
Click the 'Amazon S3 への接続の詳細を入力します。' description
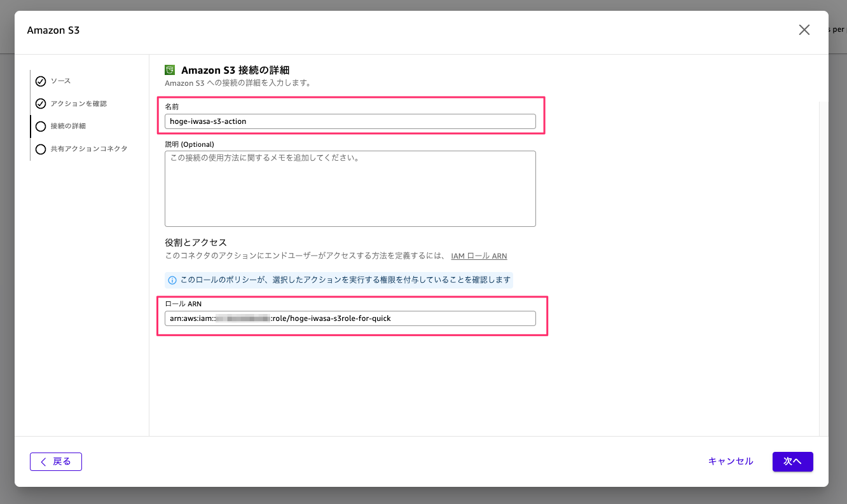point(238,83)
